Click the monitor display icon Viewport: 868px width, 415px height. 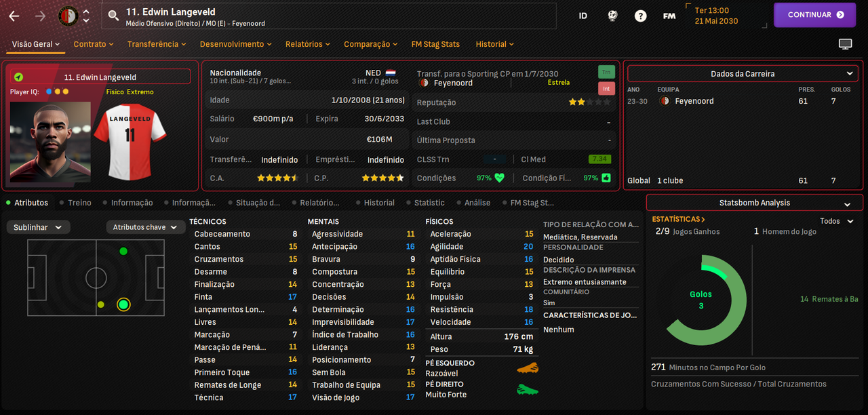845,44
